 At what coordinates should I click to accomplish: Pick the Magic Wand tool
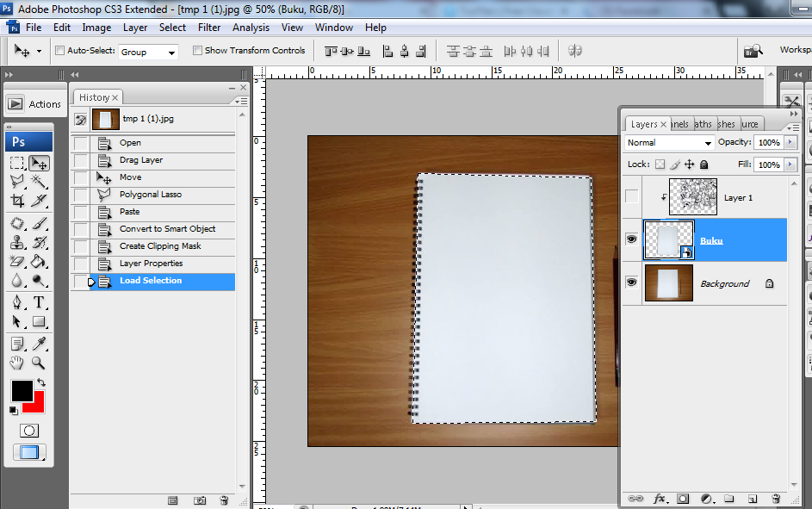tap(39, 182)
